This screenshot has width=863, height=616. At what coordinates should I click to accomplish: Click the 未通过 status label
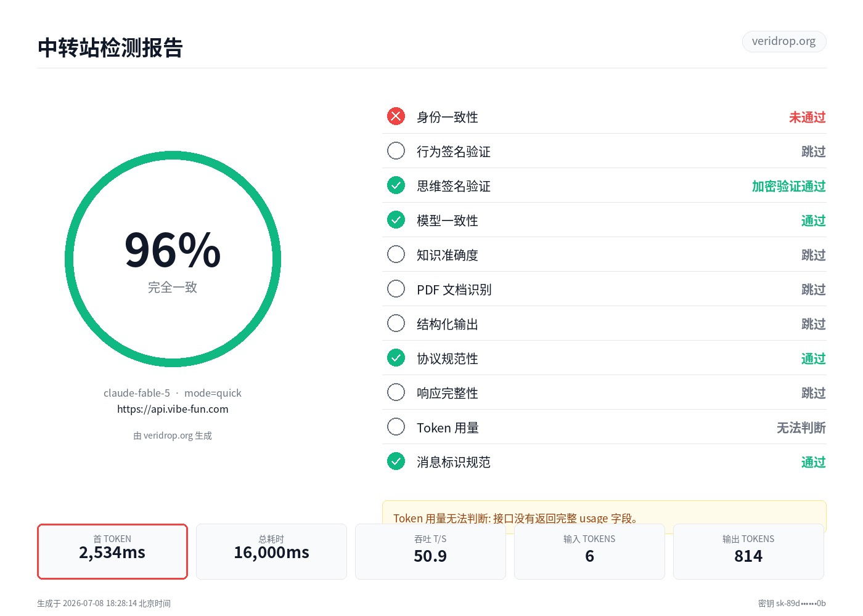[x=808, y=117]
